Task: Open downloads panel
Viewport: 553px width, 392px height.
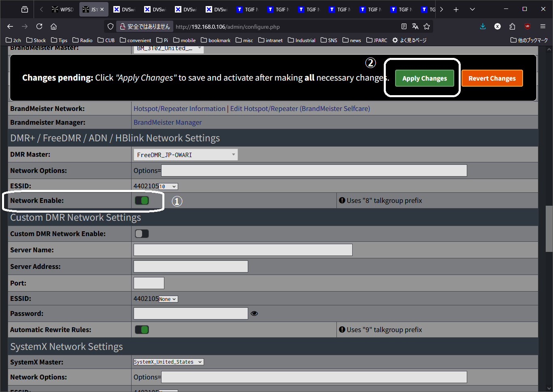Action: pyautogui.click(x=483, y=26)
